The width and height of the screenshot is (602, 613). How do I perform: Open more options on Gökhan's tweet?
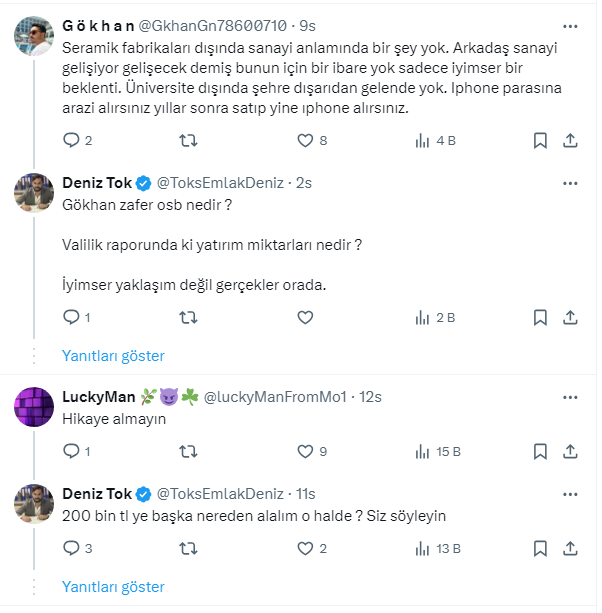[570, 24]
